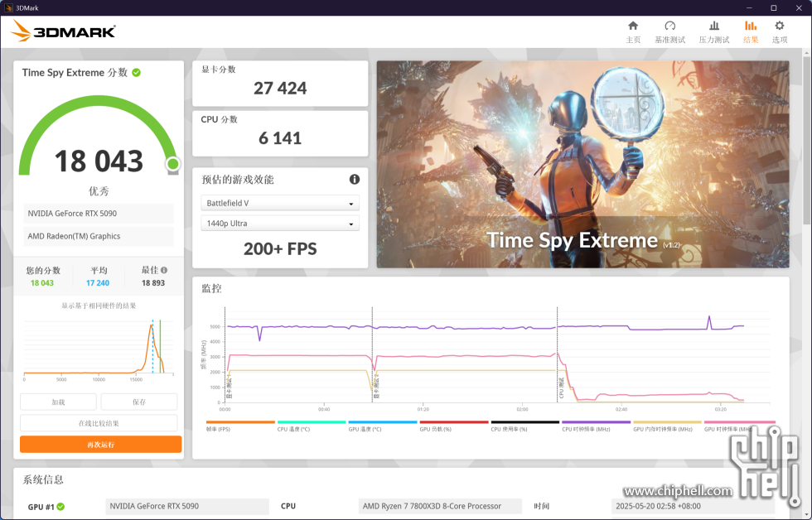Click the info icon beside 最佳
The image size is (812, 520).
[164, 270]
